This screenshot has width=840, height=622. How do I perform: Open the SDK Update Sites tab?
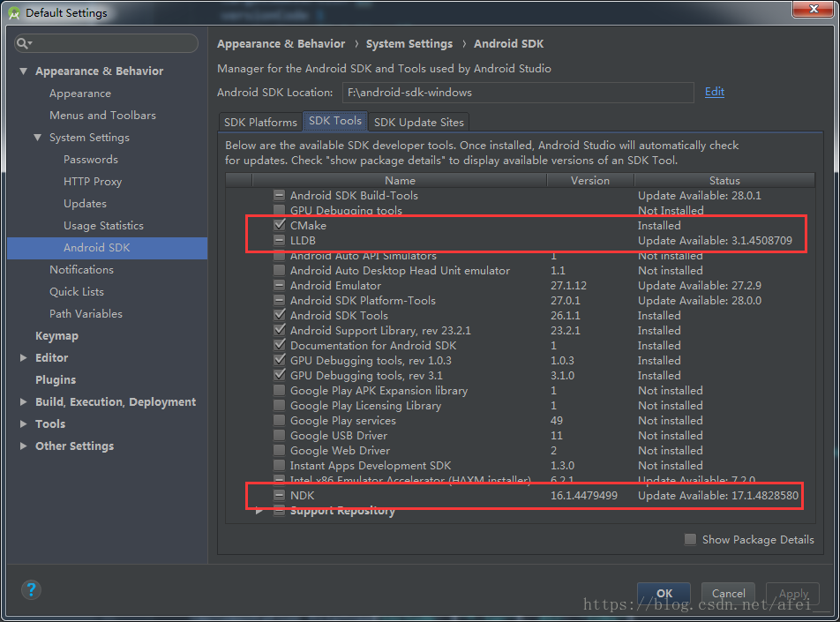[419, 122]
